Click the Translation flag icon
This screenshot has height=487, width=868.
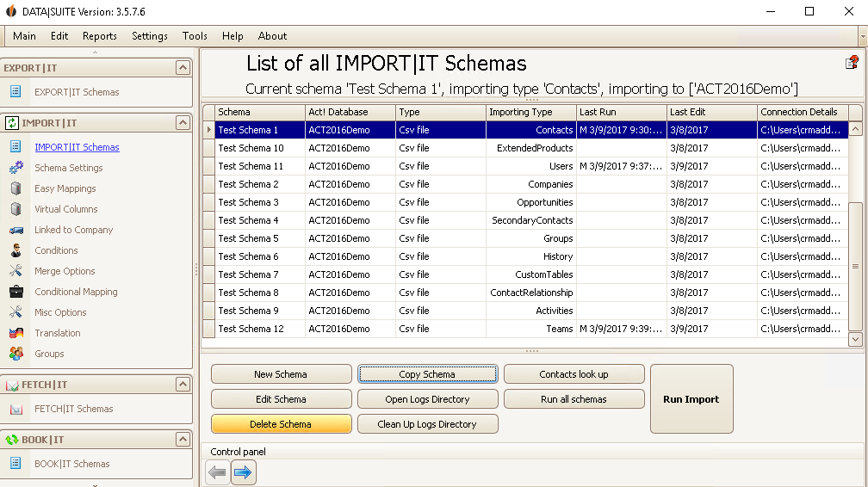click(x=16, y=333)
